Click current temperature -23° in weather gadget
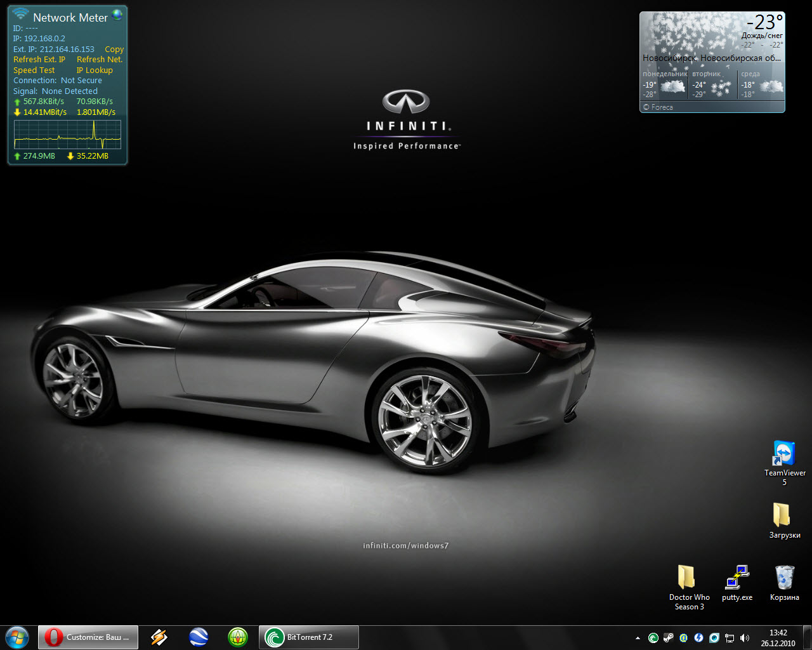The image size is (812, 650). [x=765, y=22]
